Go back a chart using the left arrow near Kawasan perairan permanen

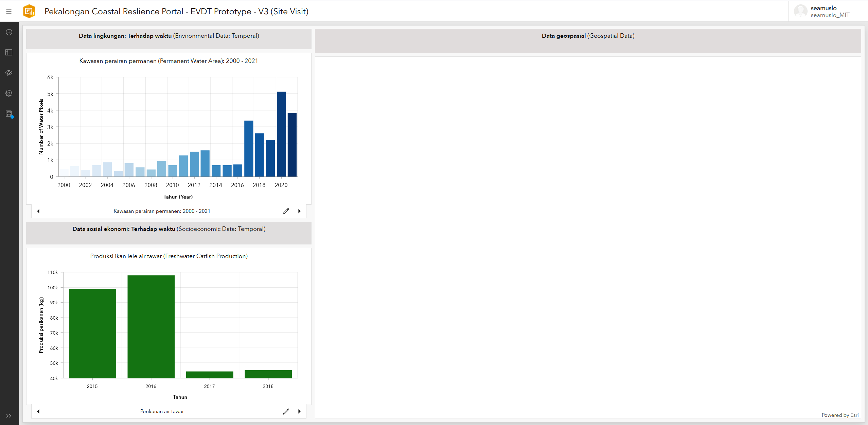click(38, 211)
